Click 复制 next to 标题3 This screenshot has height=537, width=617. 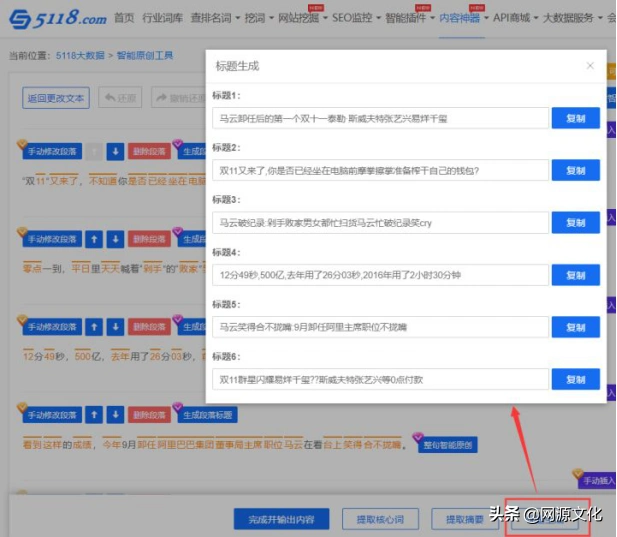click(x=576, y=223)
